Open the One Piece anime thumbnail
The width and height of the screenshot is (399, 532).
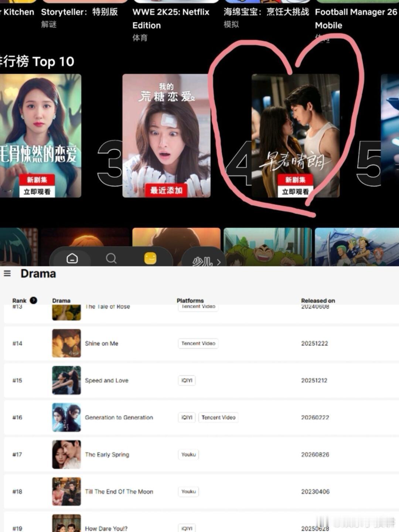point(357,247)
